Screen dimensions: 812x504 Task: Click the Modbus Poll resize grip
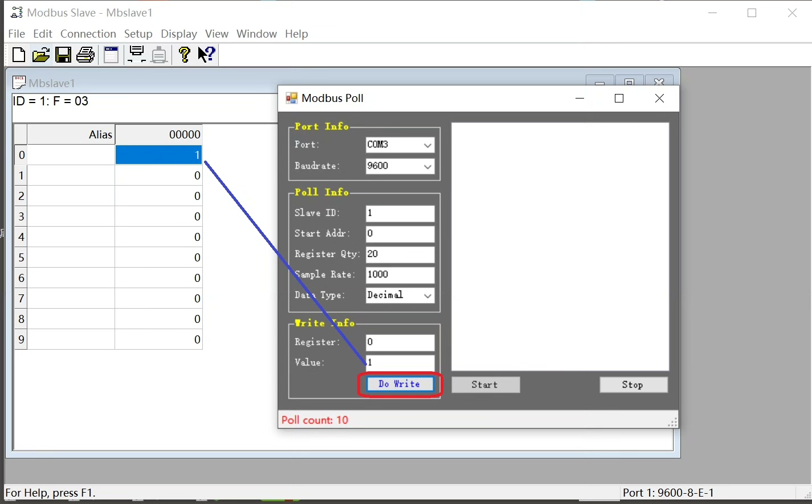point(673,422)
